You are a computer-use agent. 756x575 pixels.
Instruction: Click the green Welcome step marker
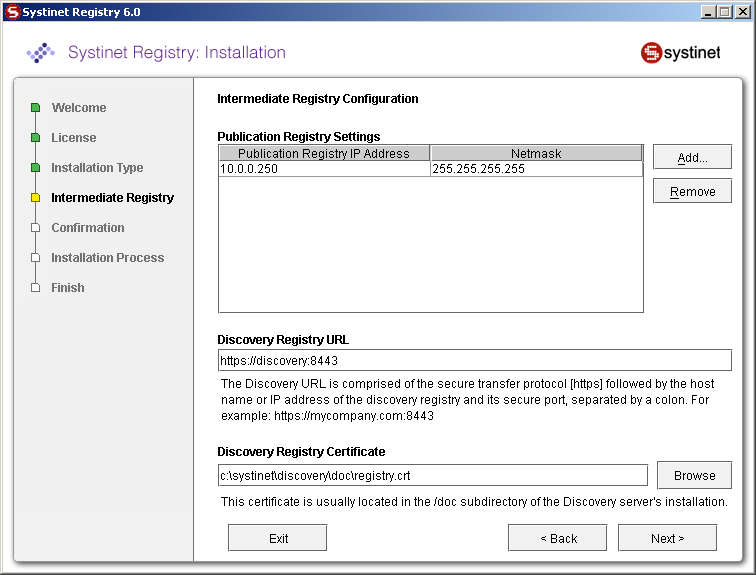(x=35, y=107)
